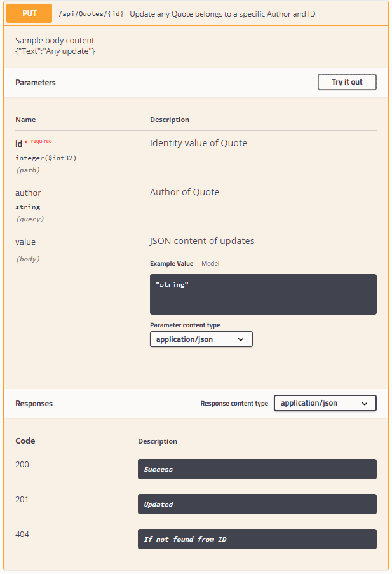Click the value parameter name
This screenshot has height=574, width=392.
click(25, 242)
